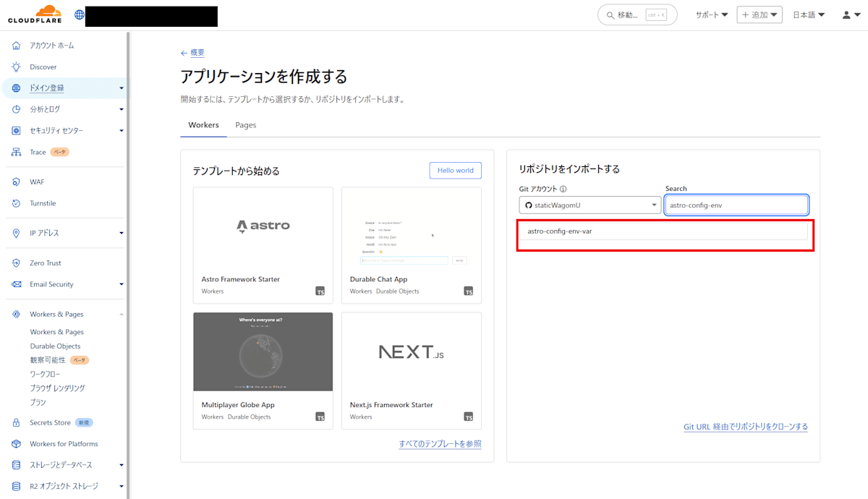Image resolution: width=868 pixels, height=499 pixels.
Task: Click the Search repository input field
Action: click(x=736, y=205)
